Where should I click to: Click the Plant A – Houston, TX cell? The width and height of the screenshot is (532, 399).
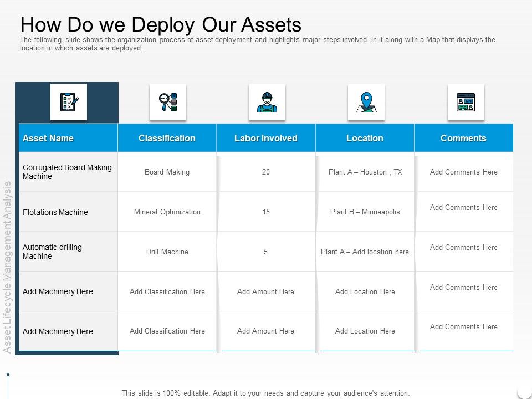[365, 172]
